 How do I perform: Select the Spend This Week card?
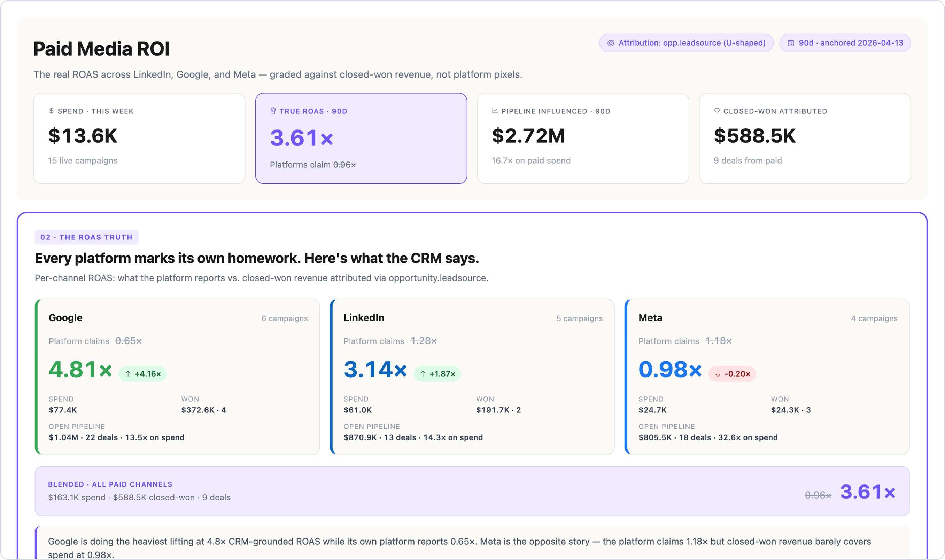(139, 139)
